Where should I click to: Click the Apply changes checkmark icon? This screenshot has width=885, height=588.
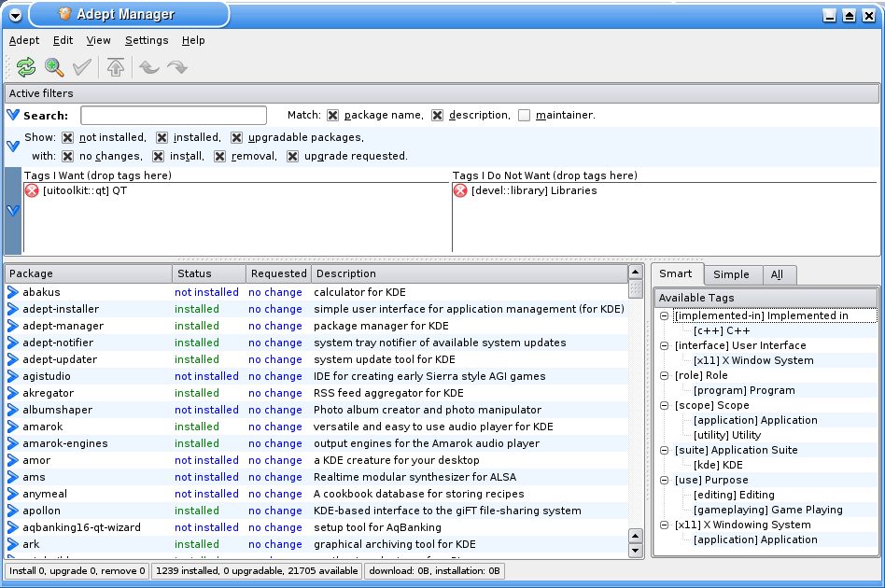click(x=82, y=67)
